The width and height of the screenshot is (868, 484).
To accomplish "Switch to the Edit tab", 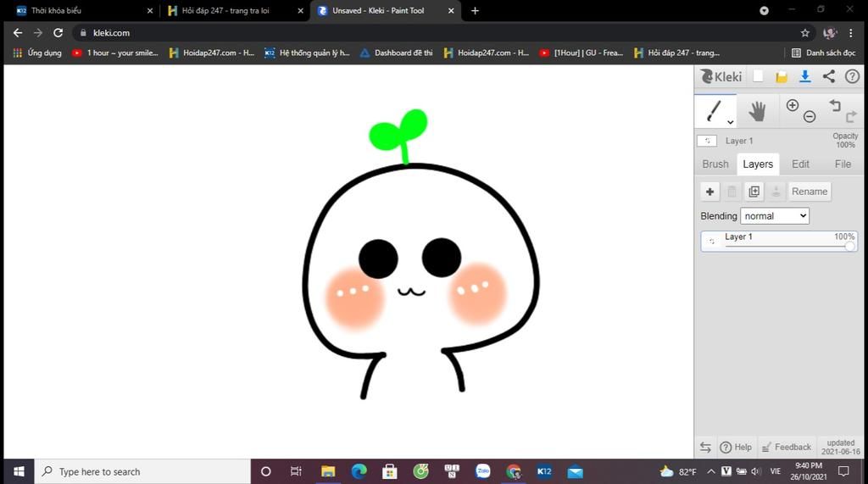I will 800,164.
